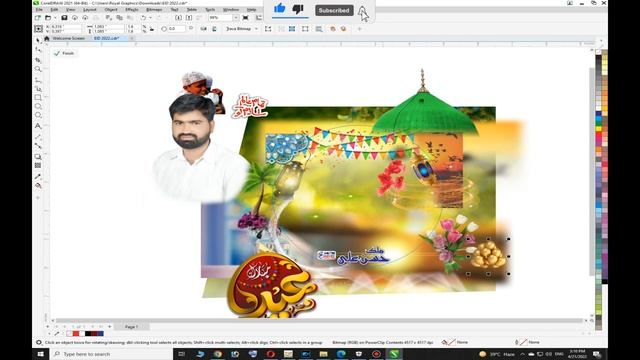Select the Freehand drawing tool
The image size is (640, 360).
pos(38,80)
